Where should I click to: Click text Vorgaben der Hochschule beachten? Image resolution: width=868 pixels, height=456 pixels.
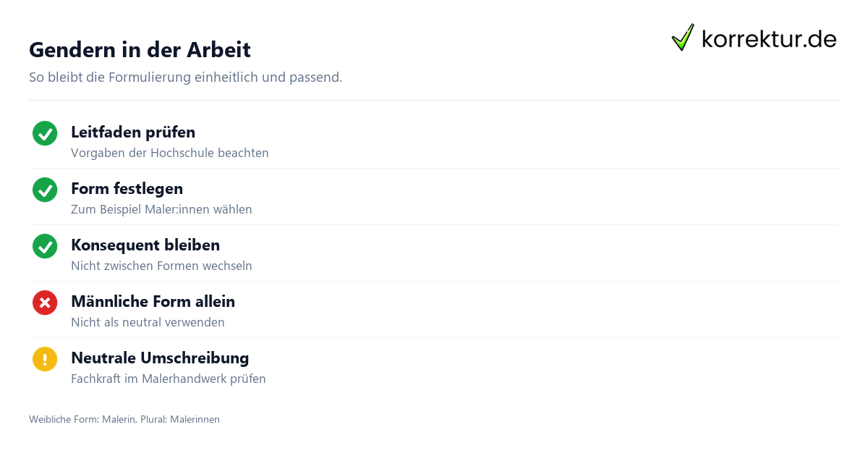point(170,153)
